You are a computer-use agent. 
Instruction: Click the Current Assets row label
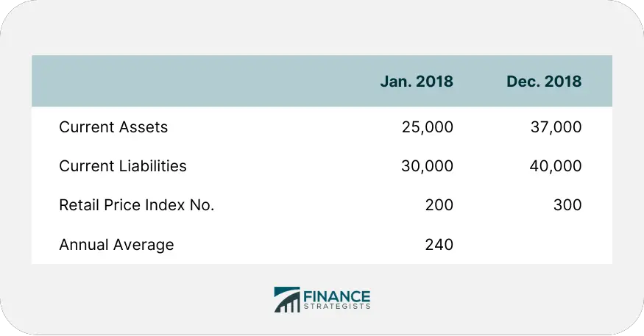(113, 127)
